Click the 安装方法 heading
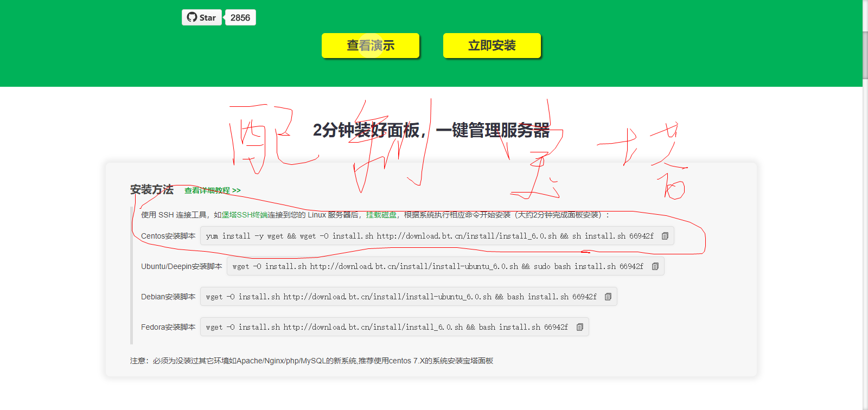868x410 pixels. click(152, 189)
